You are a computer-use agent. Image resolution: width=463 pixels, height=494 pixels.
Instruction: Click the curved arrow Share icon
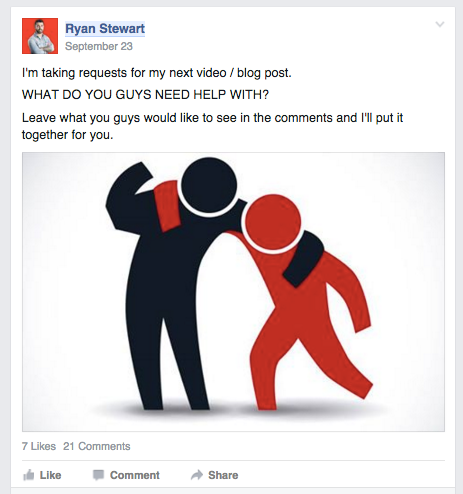tap(197, 475)
